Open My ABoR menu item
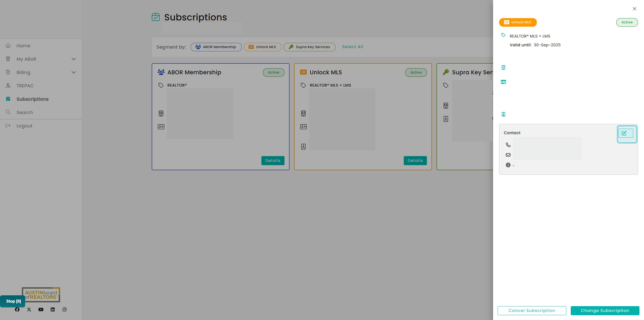The height and width of the screenshot is (320, 644). [41, 59]
